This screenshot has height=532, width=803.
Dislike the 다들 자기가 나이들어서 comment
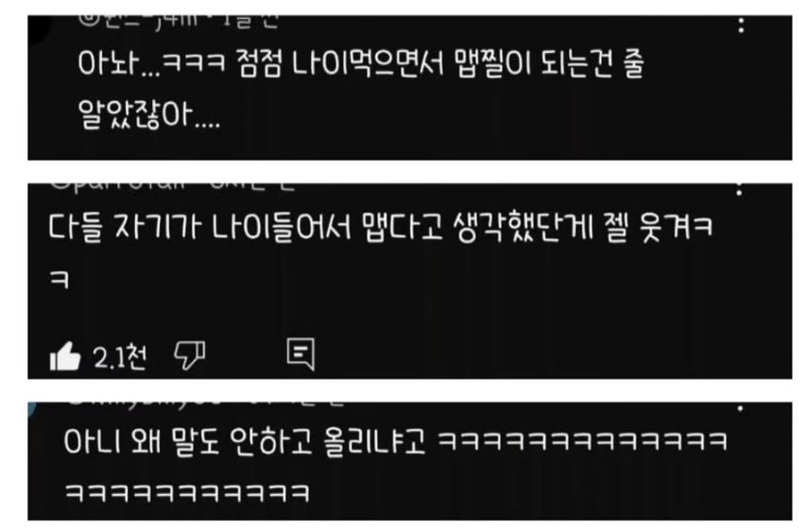pyautogui.click(x=190, y=355)
